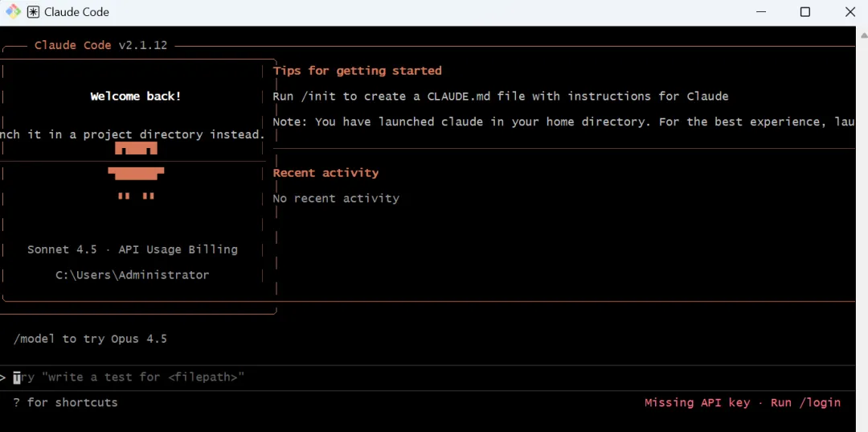Image resolution: width=868 pixels, height=432 pixels.
Task: Click the "C:\Users\Administrator" path text
Action: point(133,275)
